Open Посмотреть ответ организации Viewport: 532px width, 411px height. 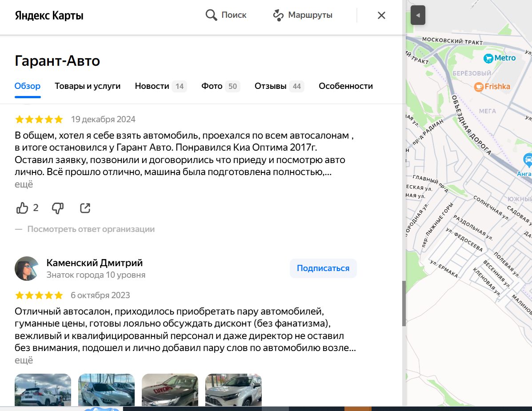tap(91, 229)
